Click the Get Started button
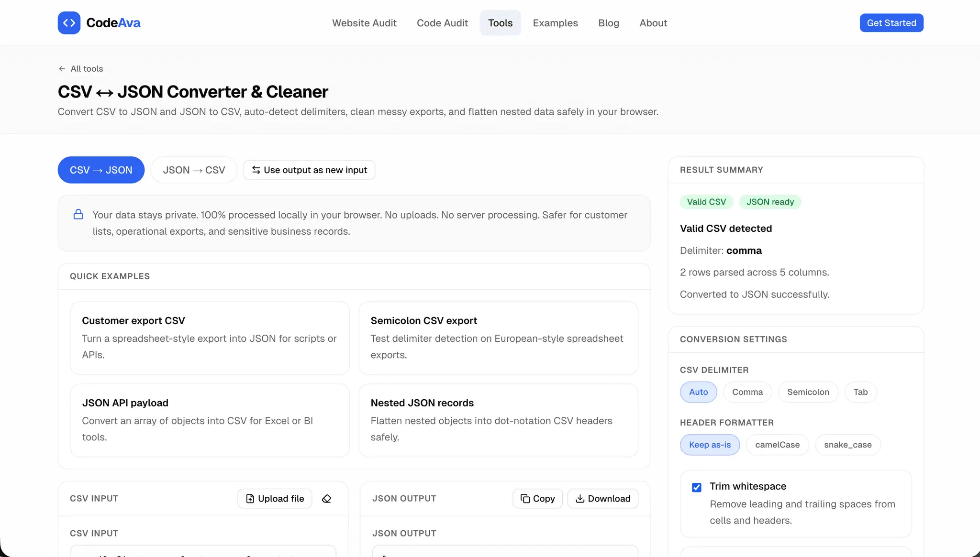The image size is (980, 557). click(891, 23)
